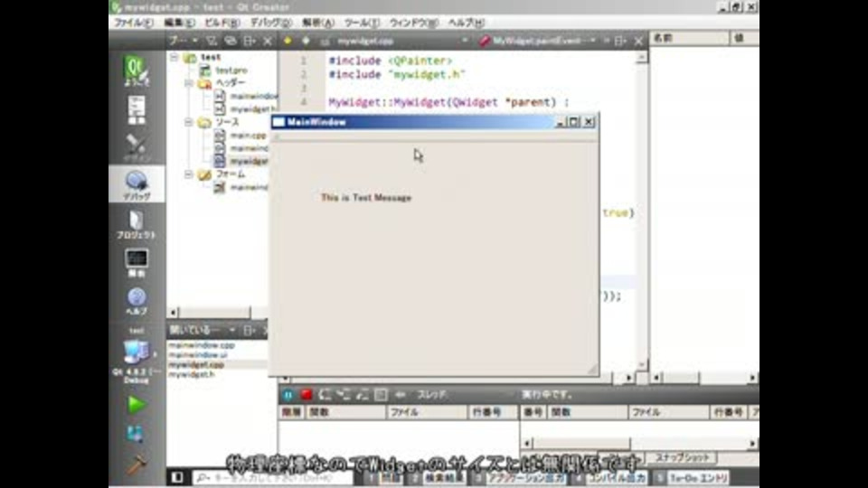Click the スナップショット tab

682,457
